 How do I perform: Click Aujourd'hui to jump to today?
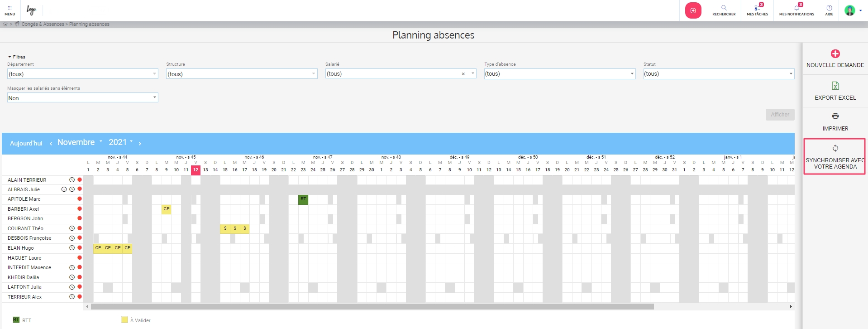26,143
